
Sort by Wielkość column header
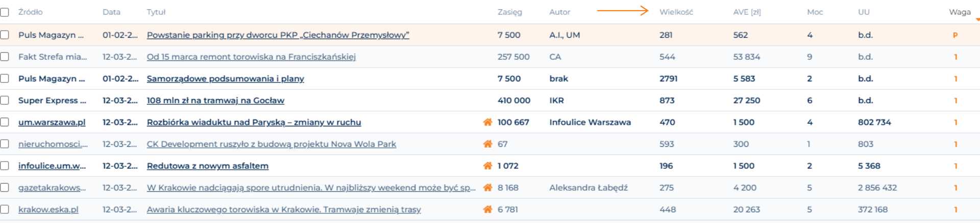(x=676, y=12)
